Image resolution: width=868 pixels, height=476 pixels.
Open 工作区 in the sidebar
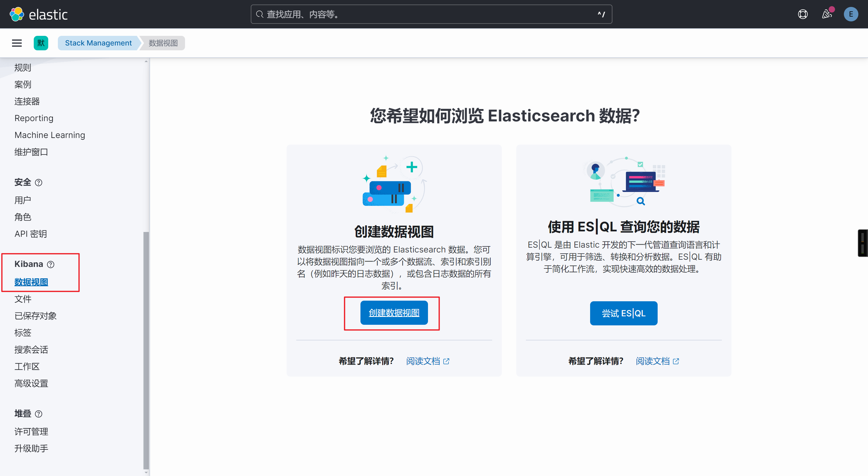pos(27,367)
